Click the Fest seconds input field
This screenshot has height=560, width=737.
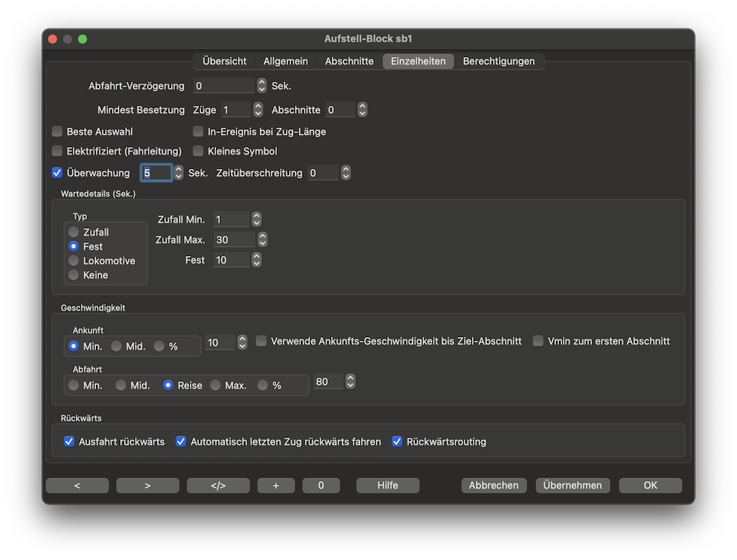(231, 260)
